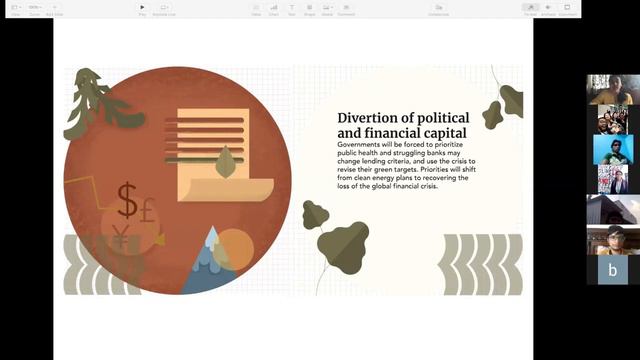Viewport: 640px width, 360px height.
Task: Add a Comment from the toolbar
Action: [346, 9]
